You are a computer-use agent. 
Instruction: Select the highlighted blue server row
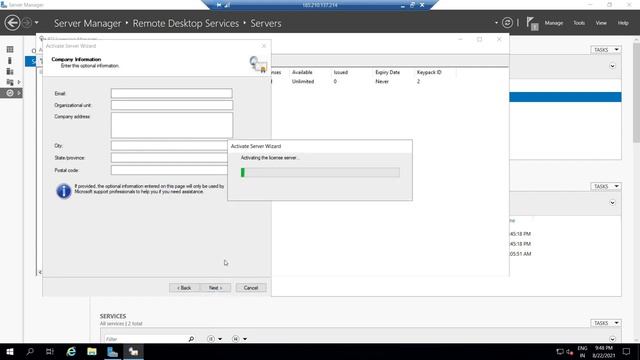[x=565, y=97]
